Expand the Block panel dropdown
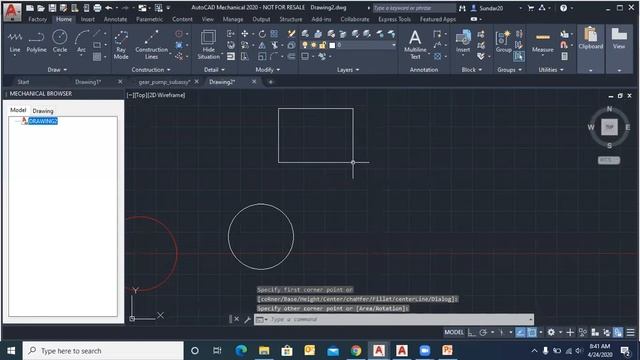The height and width of the screenshot is (360, 640). (472, 70)
